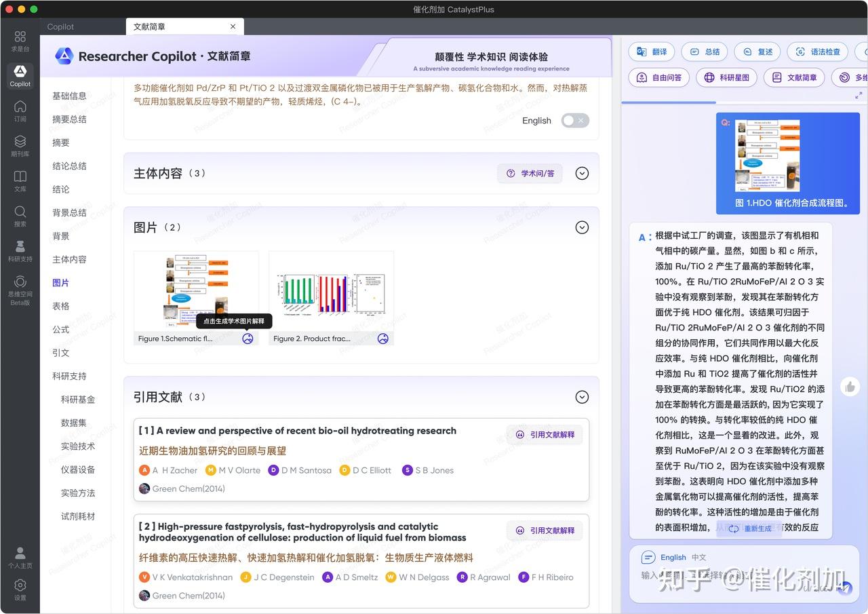Open 学术问答 academic Q&A
The width and height of the screenshot is (868, 614).
[530, 173]
